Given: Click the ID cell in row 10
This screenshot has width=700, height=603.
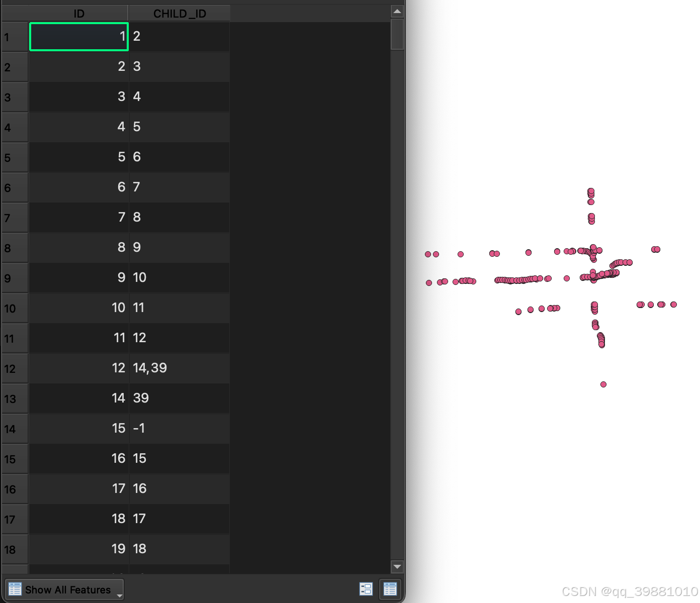Looking at the screenshot, I should 79,308.
